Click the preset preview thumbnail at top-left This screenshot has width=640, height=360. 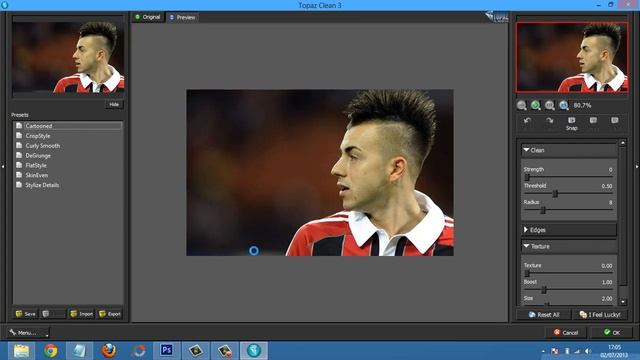click(68, 57)
